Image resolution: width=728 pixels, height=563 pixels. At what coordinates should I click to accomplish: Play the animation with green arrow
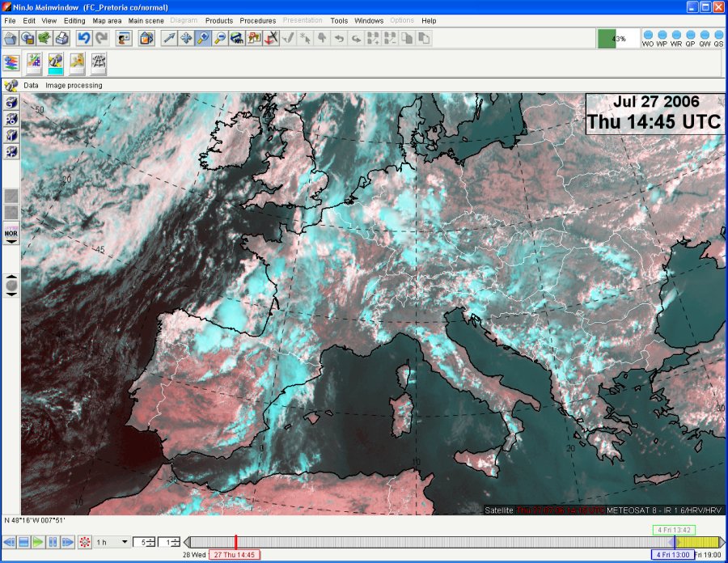pyautogui.click(x=38, y=542)
